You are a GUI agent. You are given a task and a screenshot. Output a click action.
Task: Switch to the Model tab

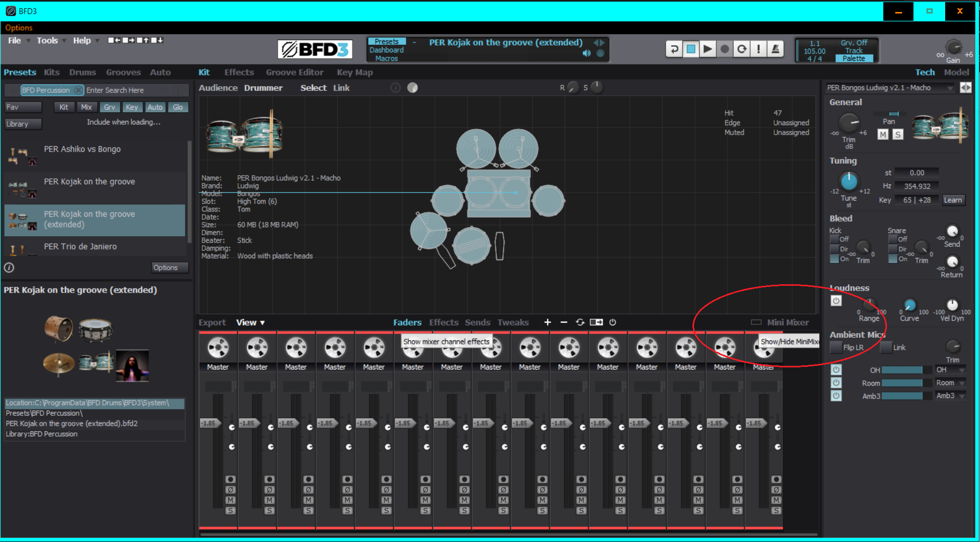click(957, 72)
